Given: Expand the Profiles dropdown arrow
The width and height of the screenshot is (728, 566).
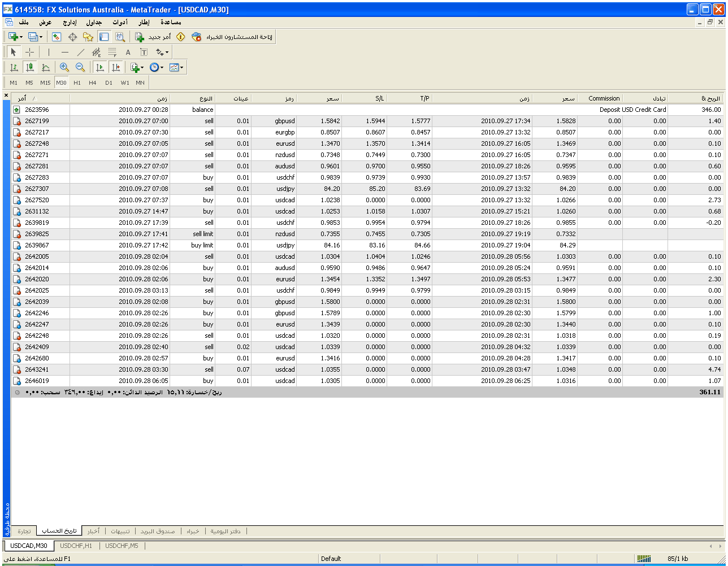Looking at the screenshot, I should pos(41,37).
